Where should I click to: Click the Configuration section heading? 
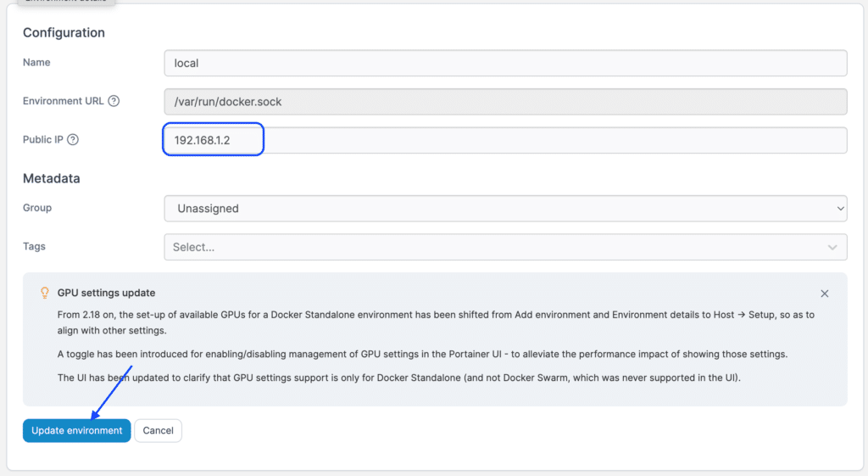pyautogui.click(x=64, y=33)
